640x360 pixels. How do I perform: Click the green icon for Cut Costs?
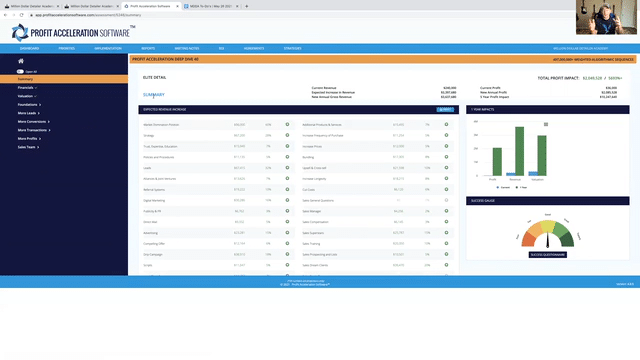(447, 189)
